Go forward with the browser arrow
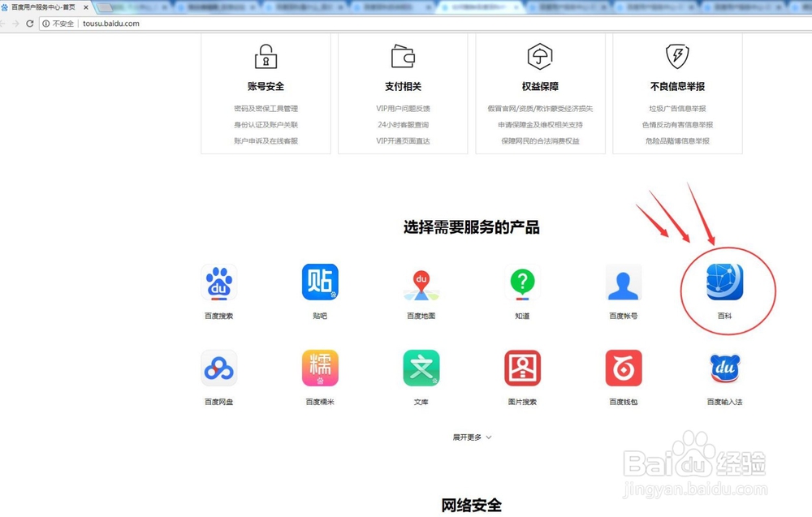Image resolution: width=812 pixels, height=517 pixels. [15, 24]
